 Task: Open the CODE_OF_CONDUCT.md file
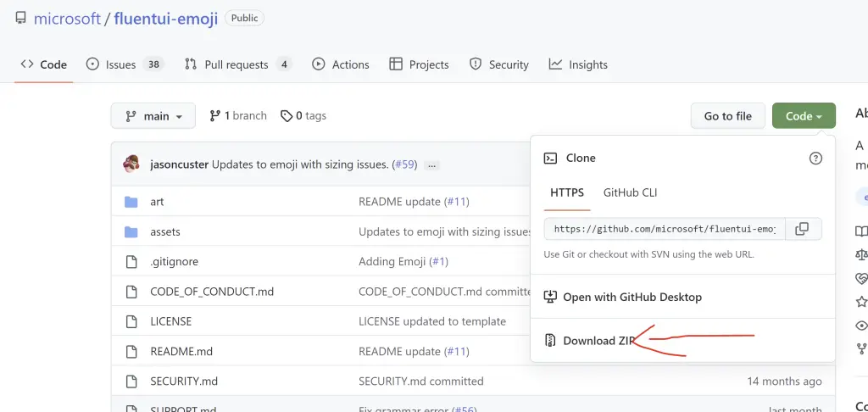pyautogui.click(x=212, y=292)
